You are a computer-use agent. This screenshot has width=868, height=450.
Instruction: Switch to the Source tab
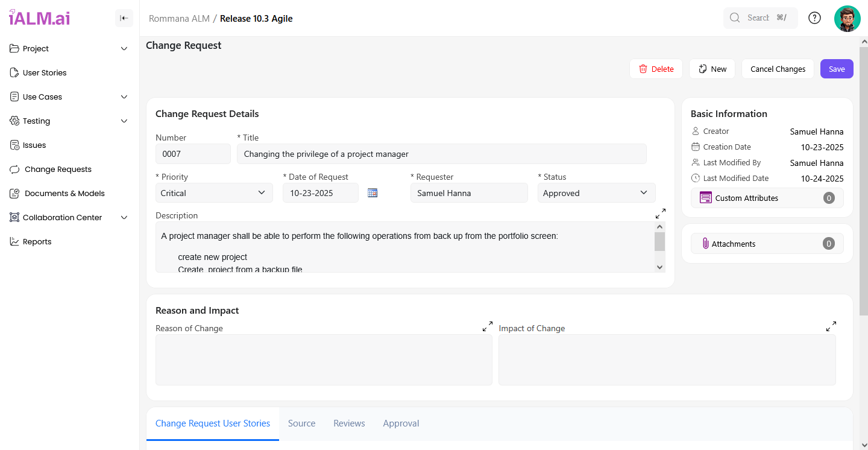(x=301, y=423)
